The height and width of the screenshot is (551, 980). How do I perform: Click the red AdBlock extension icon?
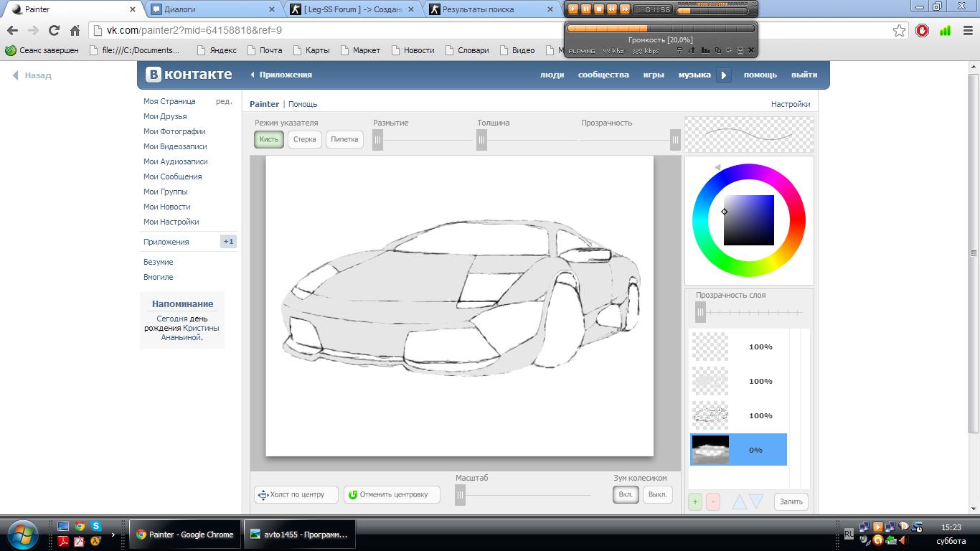click(x=923, y=30)
